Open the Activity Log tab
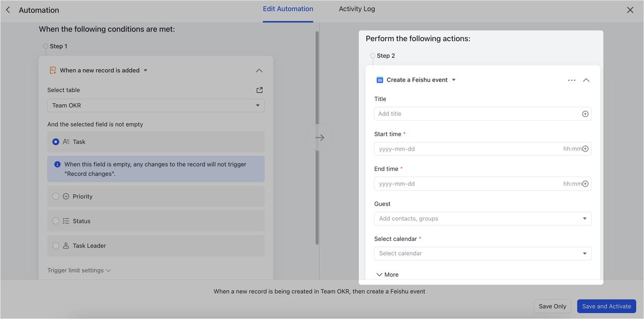644x319 pixels. tap(357, 9)
